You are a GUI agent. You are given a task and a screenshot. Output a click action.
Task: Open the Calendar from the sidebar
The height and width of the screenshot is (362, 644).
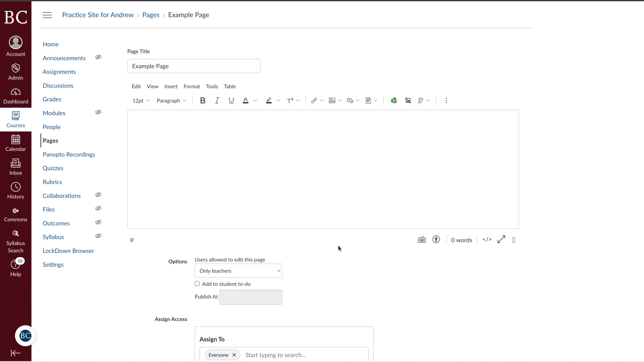15,143
